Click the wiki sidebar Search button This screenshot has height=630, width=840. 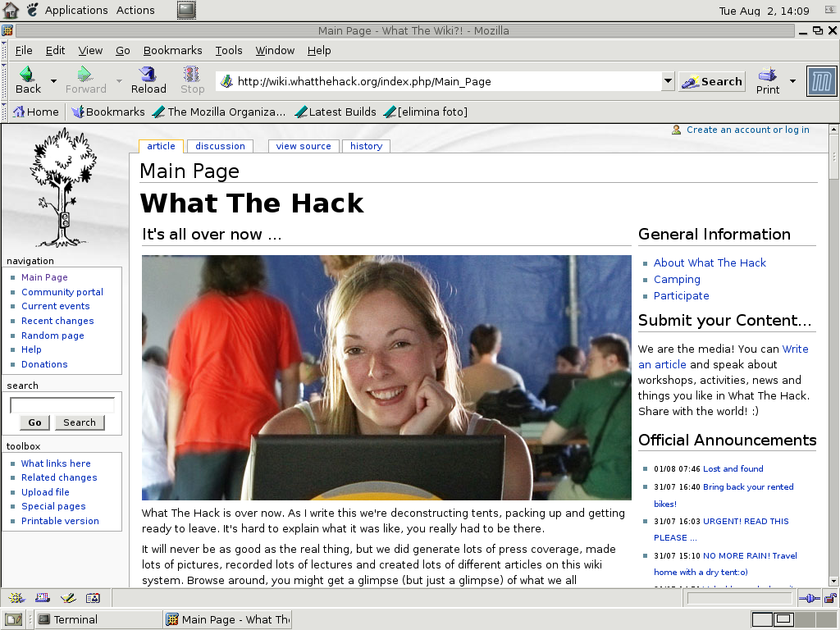(80, 422)
